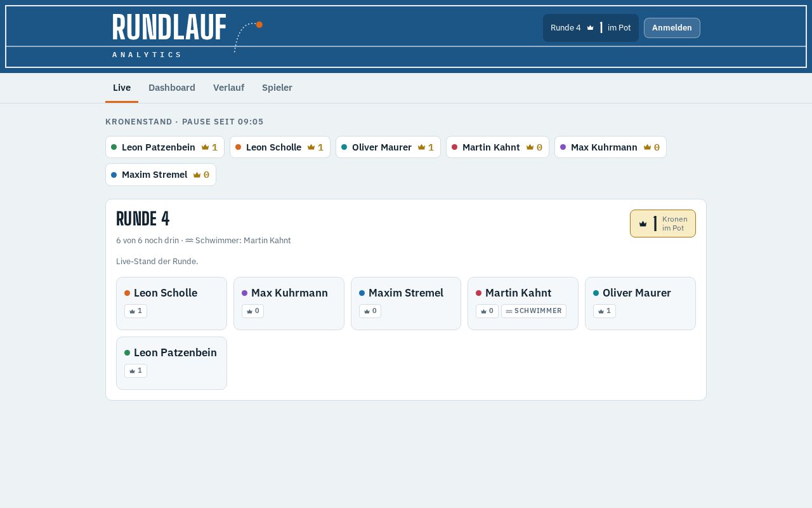Select Leon Scholle's standings chip

point(280,147)
